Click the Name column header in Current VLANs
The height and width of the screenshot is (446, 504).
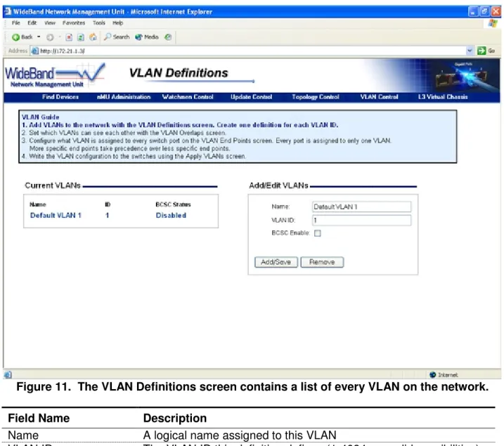tap(38, 204)
